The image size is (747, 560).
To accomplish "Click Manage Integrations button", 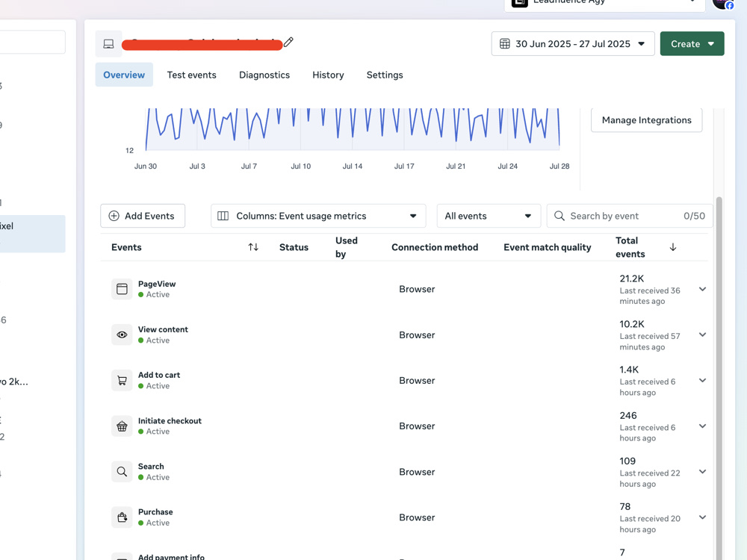I will (x=646, y=120).
